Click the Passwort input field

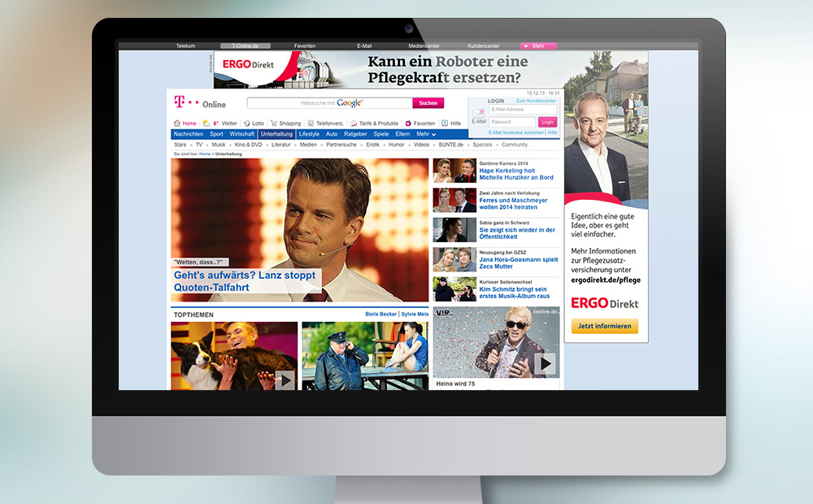pyautogui.click(x=511, y=122)
